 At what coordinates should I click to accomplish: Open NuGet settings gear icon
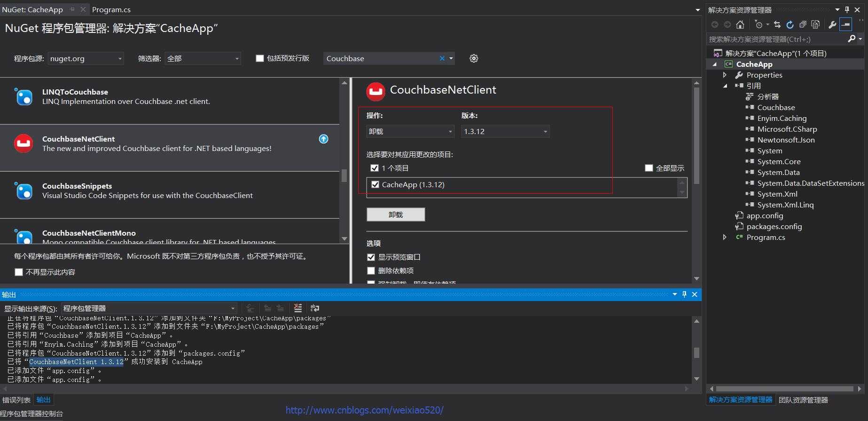coord(474,58)
